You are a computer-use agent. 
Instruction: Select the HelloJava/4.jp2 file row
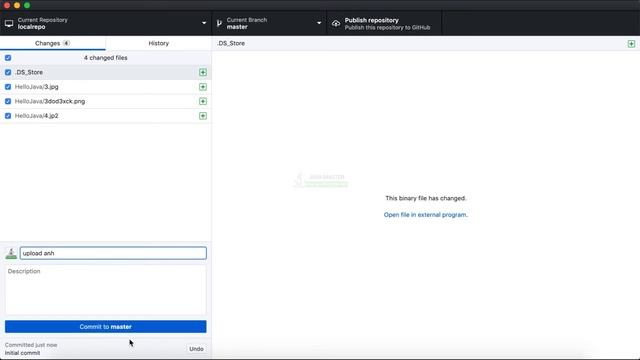[x=106, y=116]
